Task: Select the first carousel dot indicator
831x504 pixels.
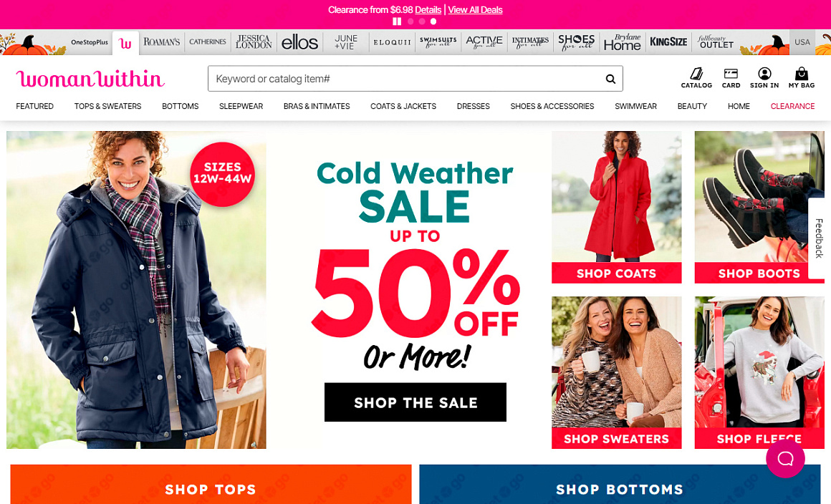Action: pos(410,21)
